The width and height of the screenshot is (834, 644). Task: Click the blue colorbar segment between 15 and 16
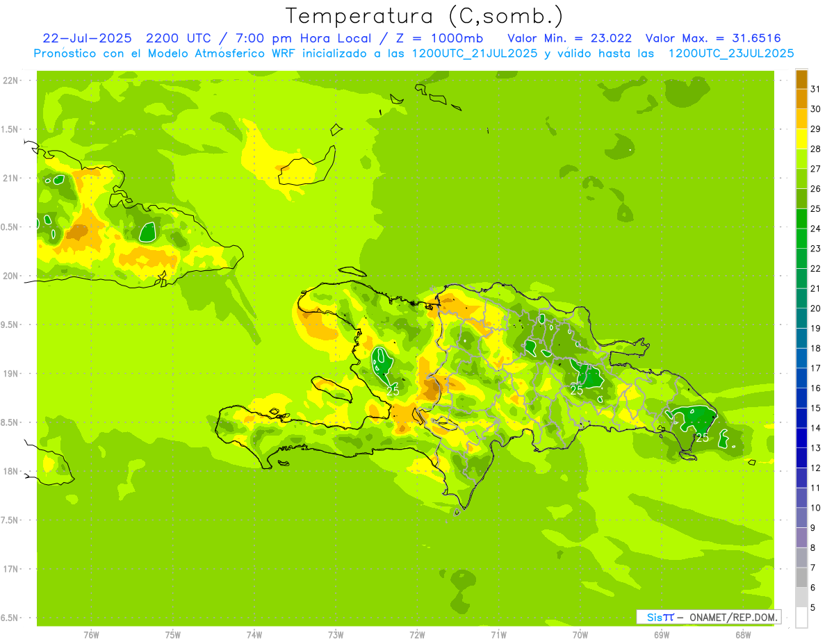tap(801, 398)
